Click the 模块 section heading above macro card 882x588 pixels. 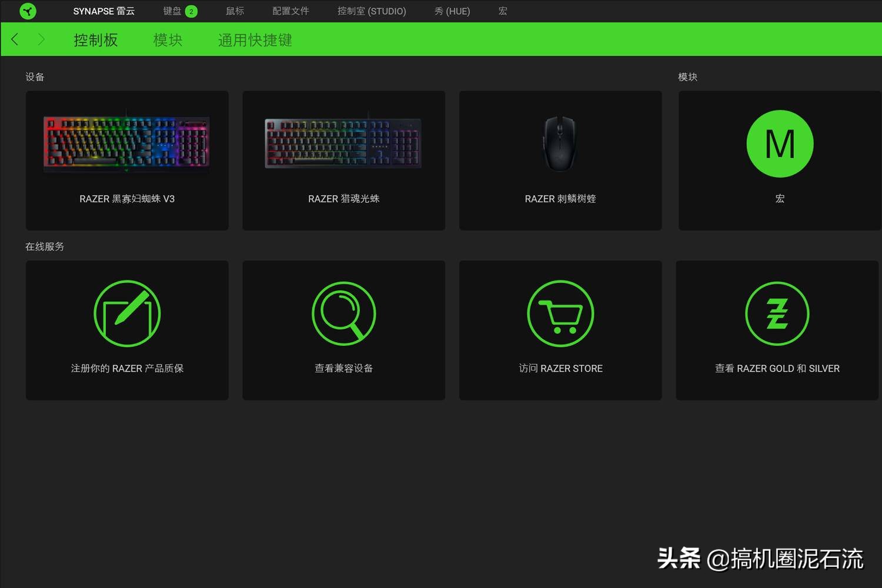click(687, 77)
